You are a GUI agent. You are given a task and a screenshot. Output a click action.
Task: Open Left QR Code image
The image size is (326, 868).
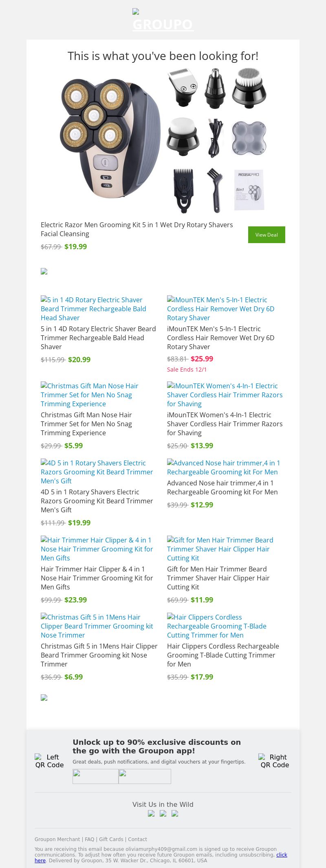(50, 761)
